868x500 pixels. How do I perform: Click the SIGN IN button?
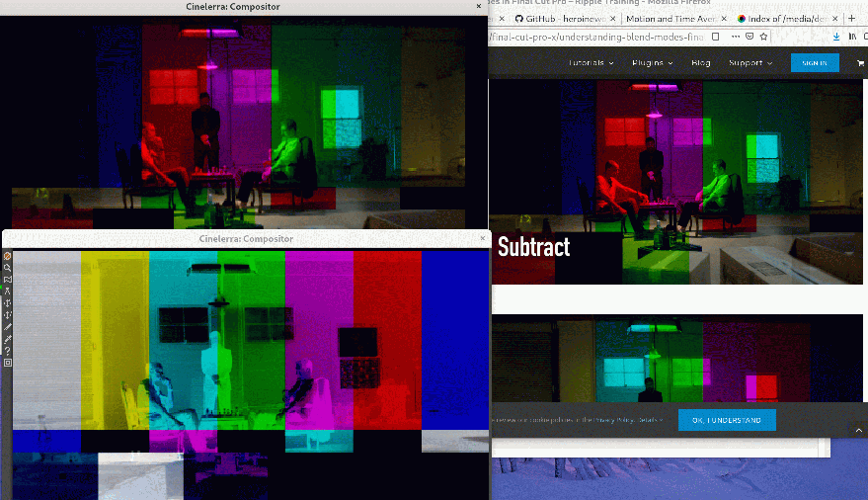click(x=815, y=63)
